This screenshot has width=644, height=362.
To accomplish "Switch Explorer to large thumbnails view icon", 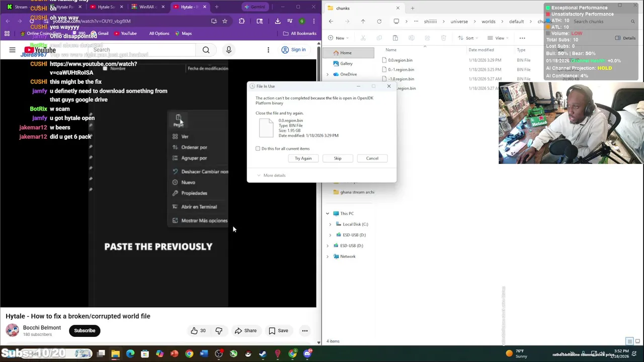I will click(x=637, y=341).
